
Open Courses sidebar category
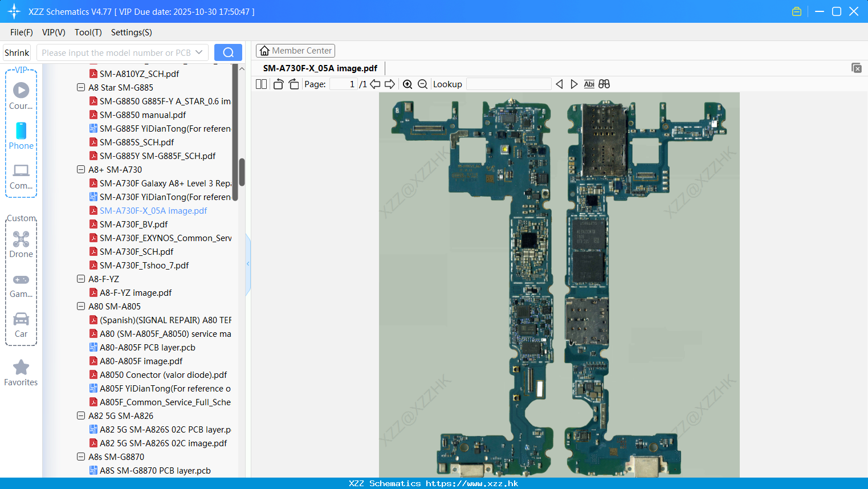[x=21, y=96]
